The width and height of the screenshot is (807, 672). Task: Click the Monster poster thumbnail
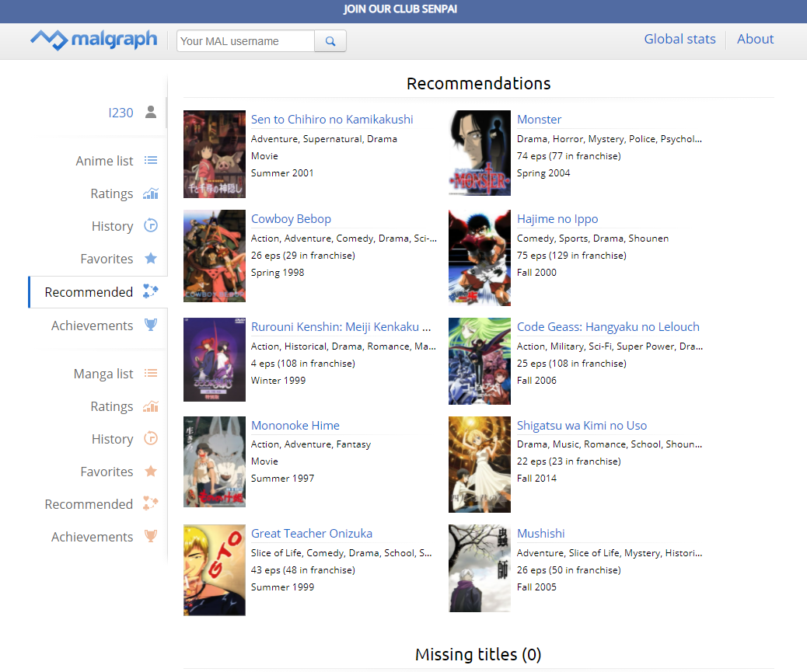click(480, 153)
